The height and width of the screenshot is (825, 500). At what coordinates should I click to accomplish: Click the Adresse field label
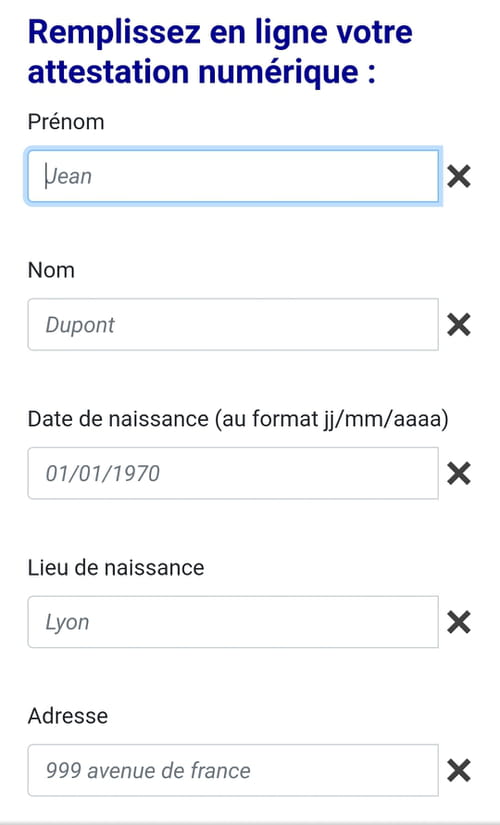(68, 716)
